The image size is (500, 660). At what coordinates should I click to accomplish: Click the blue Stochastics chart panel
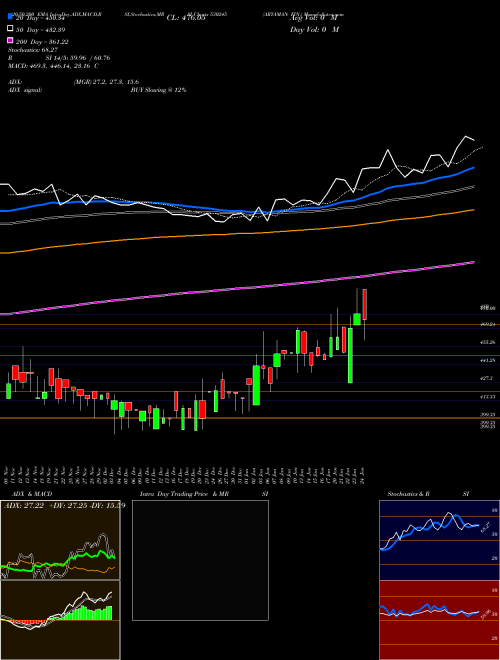click(439, 540)
